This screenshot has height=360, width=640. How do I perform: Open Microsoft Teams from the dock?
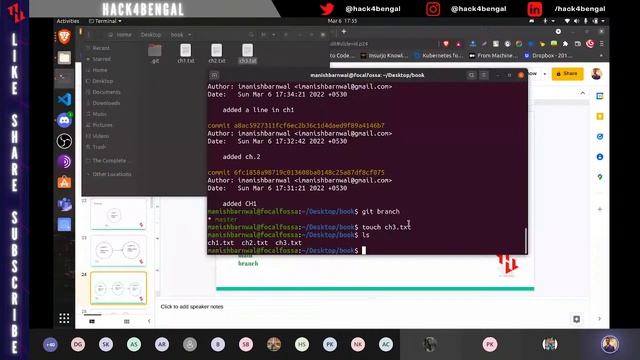tap(64, 204)
